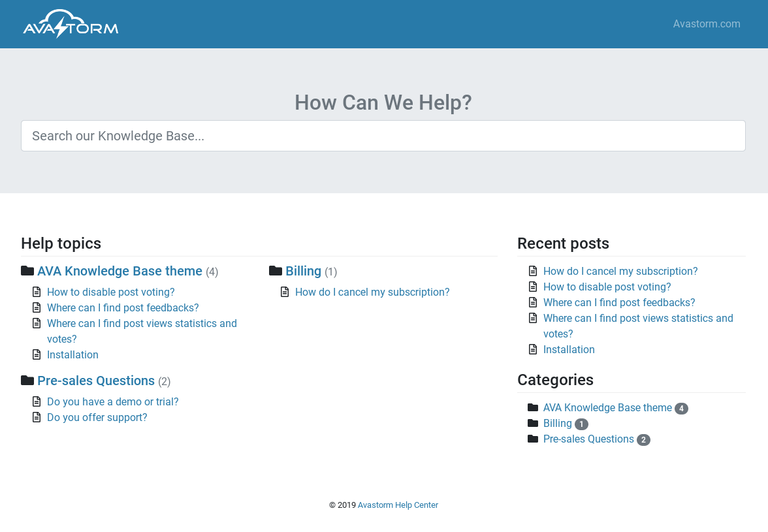The image size is (768, 532).
Task: Open 'How to disable post voting?' in Recent posts
Action: [607, 287]
